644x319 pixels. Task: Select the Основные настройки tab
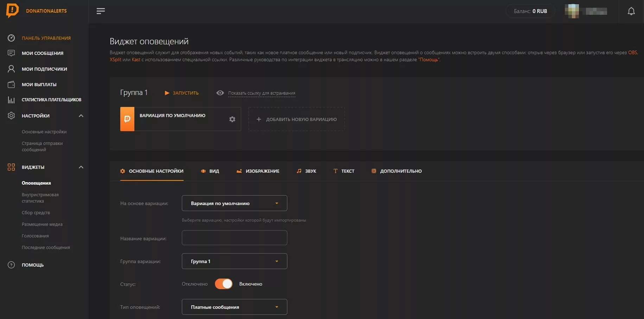(152, 171)
